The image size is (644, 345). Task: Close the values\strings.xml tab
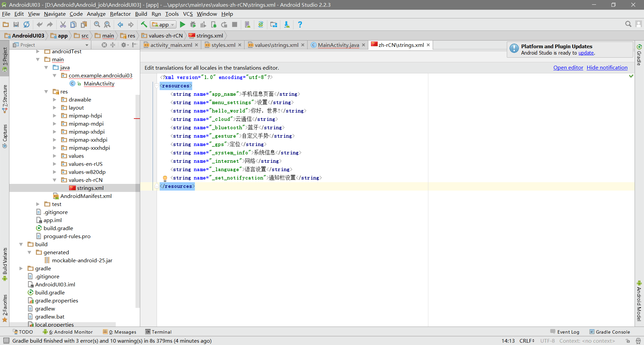pos(303,45)
